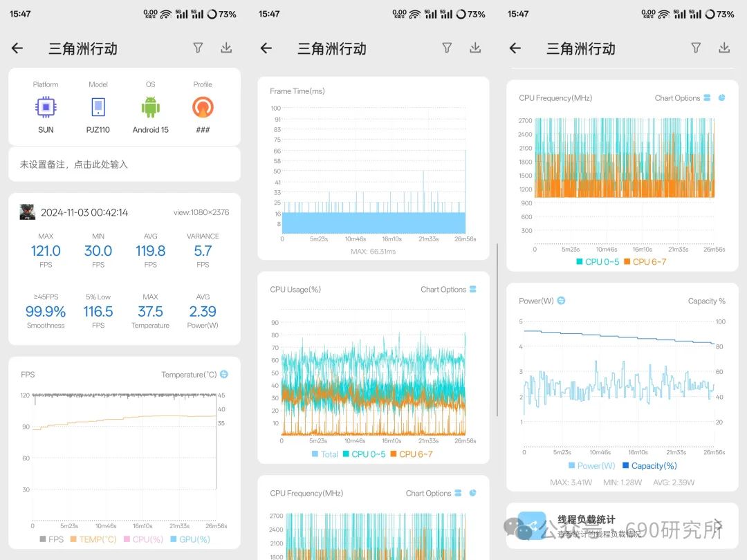Select the 2024-11-03 00:42:14 timestamp
This screenshot has width=747, height=560.
(x=84, y=212)
